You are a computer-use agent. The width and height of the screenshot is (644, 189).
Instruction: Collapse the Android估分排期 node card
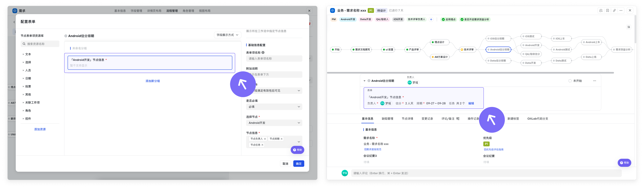coord(365,81)
